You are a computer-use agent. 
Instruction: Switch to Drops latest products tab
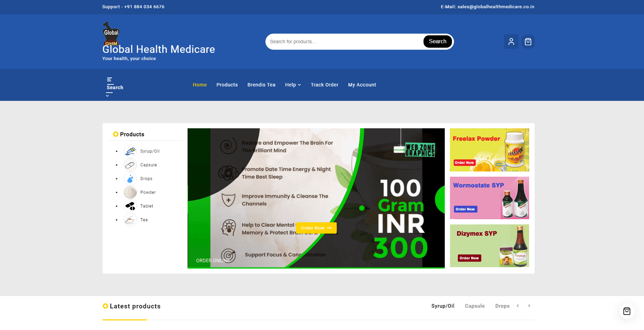[502, 306]
